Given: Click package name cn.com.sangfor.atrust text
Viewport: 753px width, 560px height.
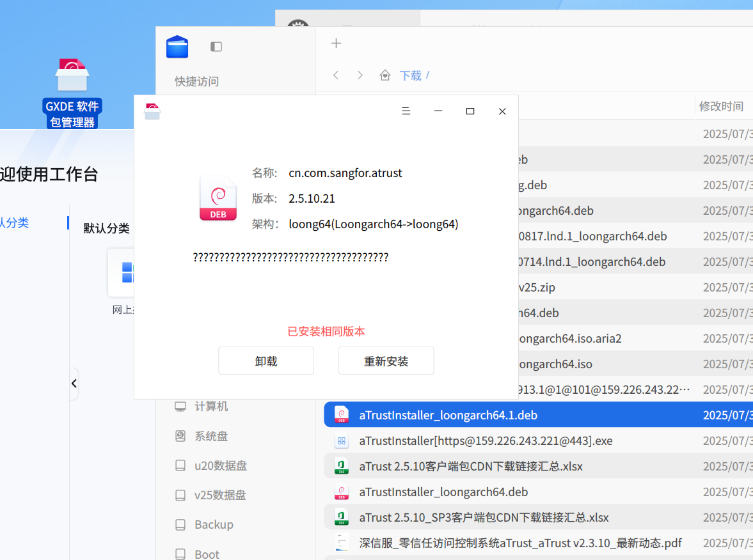Looking at the screenshot, I should click(345, 173).
